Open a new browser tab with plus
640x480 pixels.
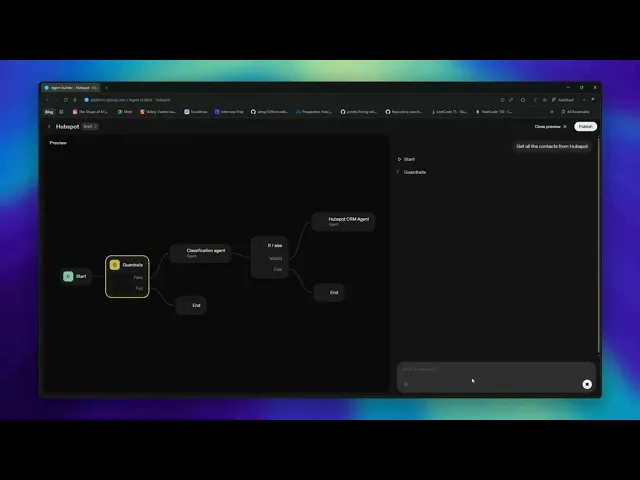(x=106, y=87)
